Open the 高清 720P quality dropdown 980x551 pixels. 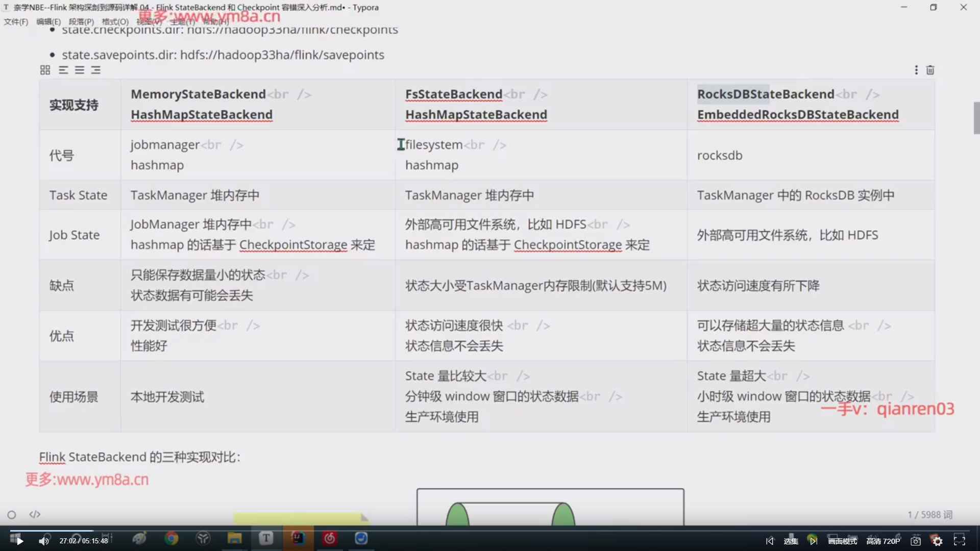tap(883, 541)
